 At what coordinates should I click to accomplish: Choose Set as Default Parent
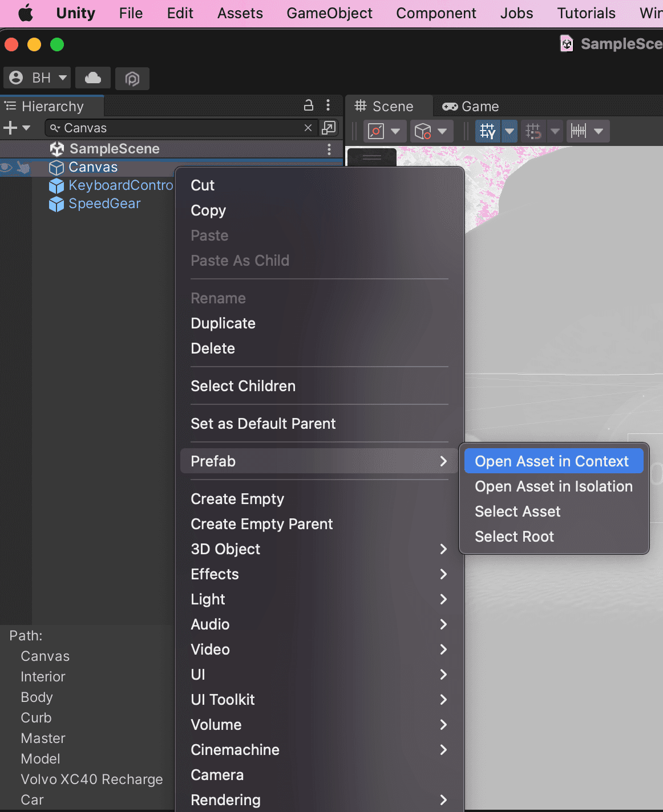tap(320, 424)
